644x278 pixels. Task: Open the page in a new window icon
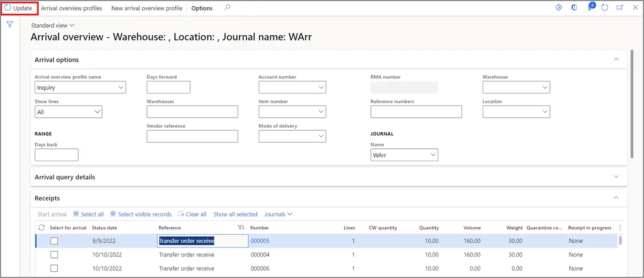tap(620, 8)
